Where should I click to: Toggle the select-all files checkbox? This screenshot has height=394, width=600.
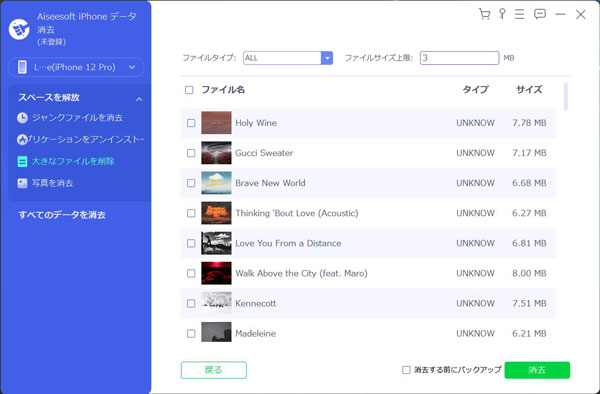tap(189, 90)
